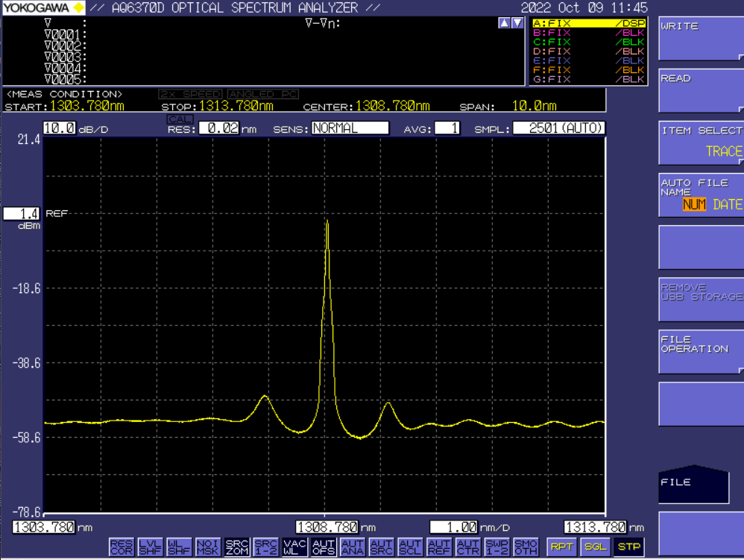Select the FILE tab at bottom right

pyautogui.click(x=693, y=484)
